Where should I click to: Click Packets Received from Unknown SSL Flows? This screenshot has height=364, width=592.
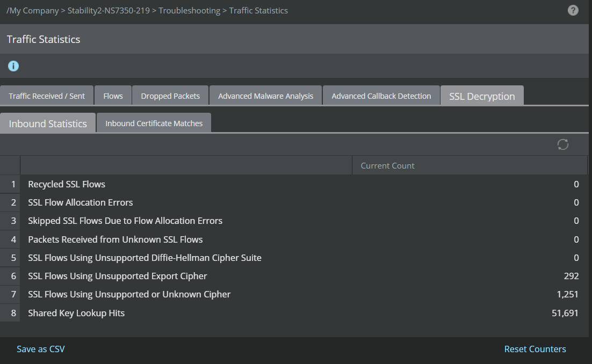(x=115, y=239)
